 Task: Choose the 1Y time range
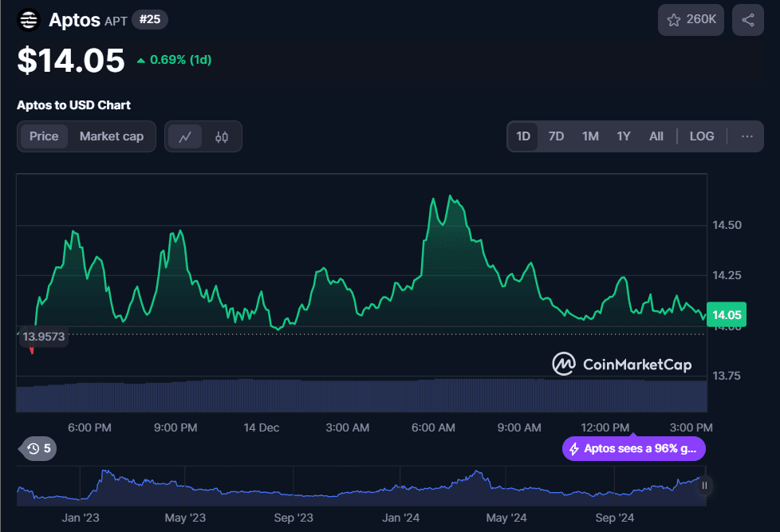[x=624, y=136]
